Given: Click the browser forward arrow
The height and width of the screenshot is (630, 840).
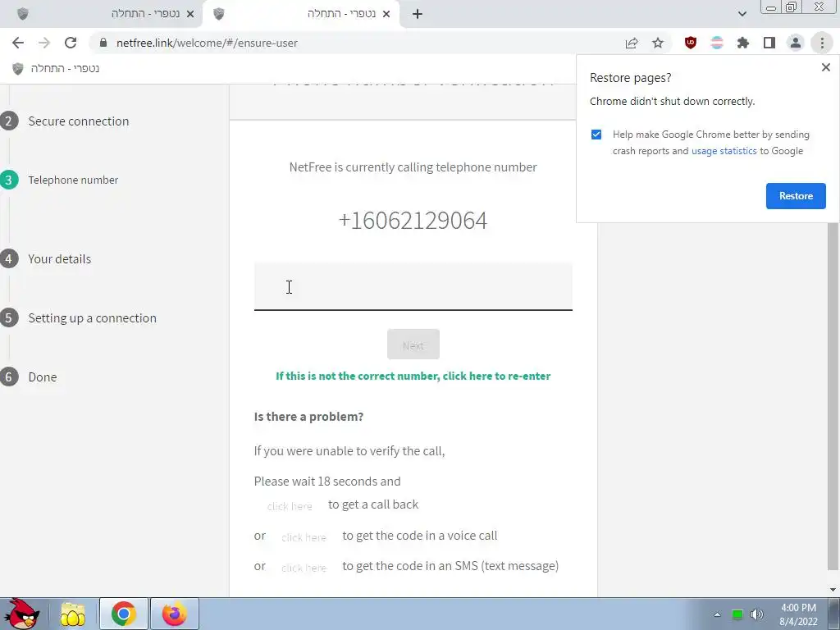Looking at the screenshot, I should tap(44, 43).
